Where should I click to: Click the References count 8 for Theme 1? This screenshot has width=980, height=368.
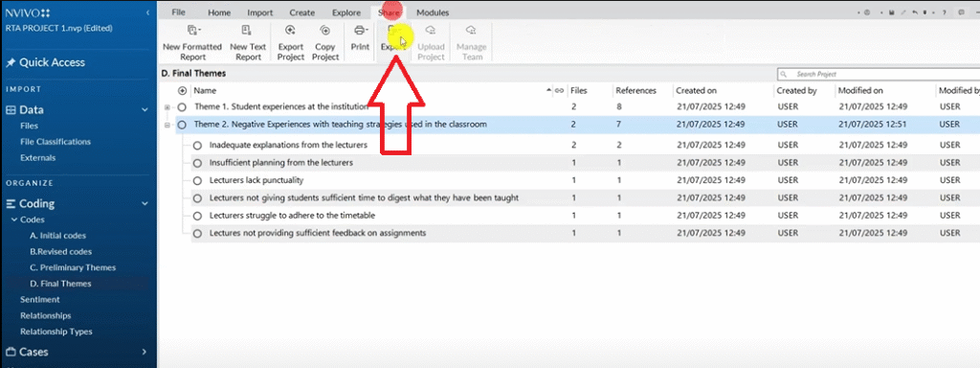pos(619,107)
